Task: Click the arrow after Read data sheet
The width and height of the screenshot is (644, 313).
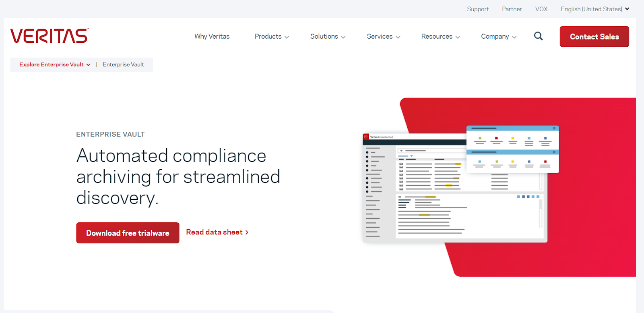Action: coord(247,232)
